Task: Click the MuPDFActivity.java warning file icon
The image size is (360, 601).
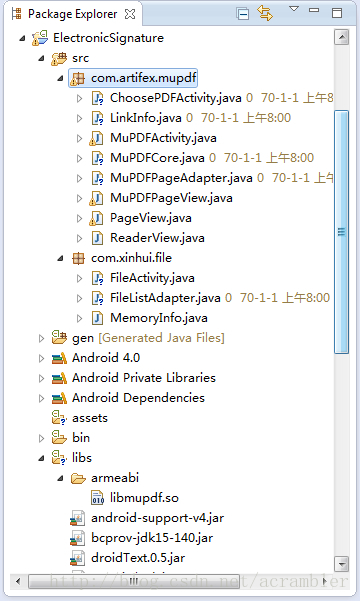Action: point(96,138)
